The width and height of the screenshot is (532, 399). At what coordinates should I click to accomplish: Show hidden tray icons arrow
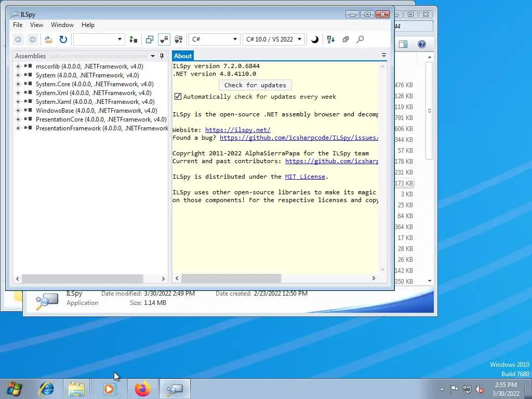tap(442, 389)
